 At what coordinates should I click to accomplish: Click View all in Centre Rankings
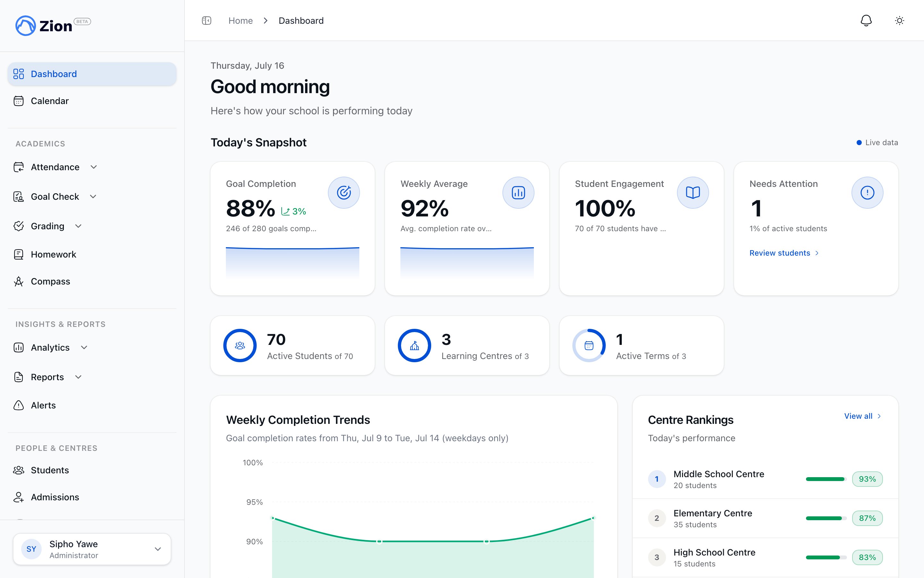[863, 416]
